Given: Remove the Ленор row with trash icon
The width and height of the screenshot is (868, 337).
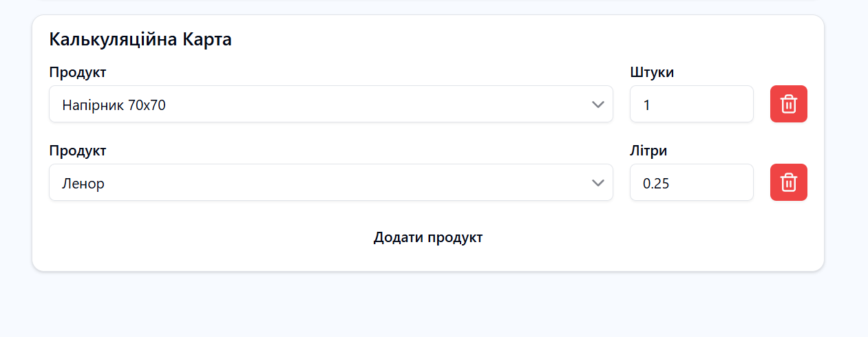Looking at the screenshot, I should [x=788, y=182].
